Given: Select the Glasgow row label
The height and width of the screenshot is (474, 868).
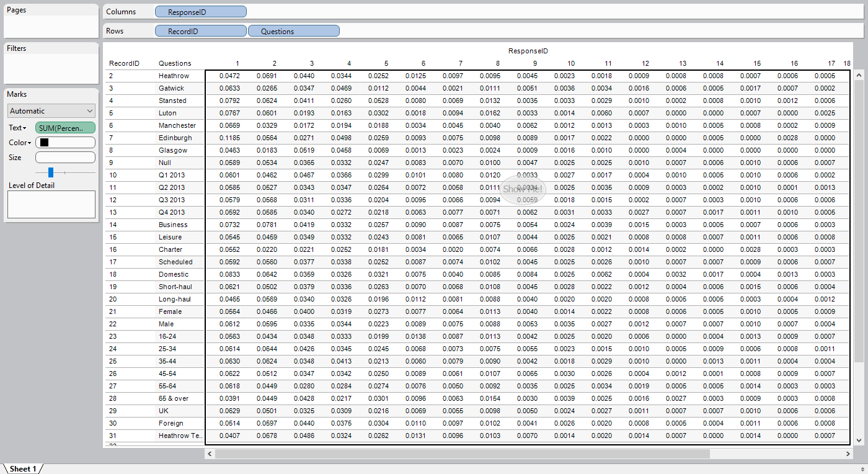Looking at the screenshot, I should pyautogui.click(x=173, y=150).
